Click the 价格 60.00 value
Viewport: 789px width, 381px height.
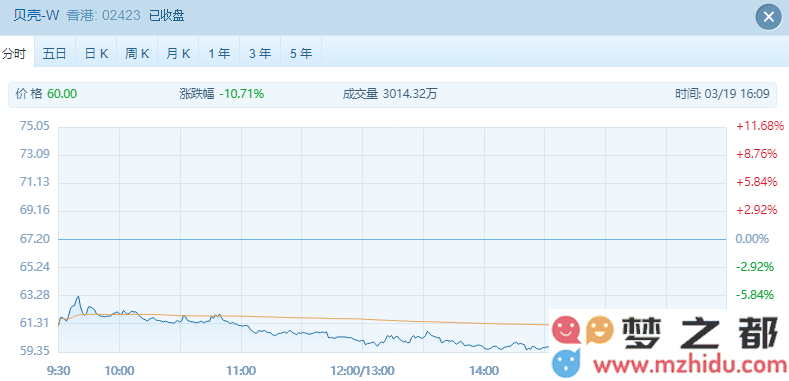62,94
